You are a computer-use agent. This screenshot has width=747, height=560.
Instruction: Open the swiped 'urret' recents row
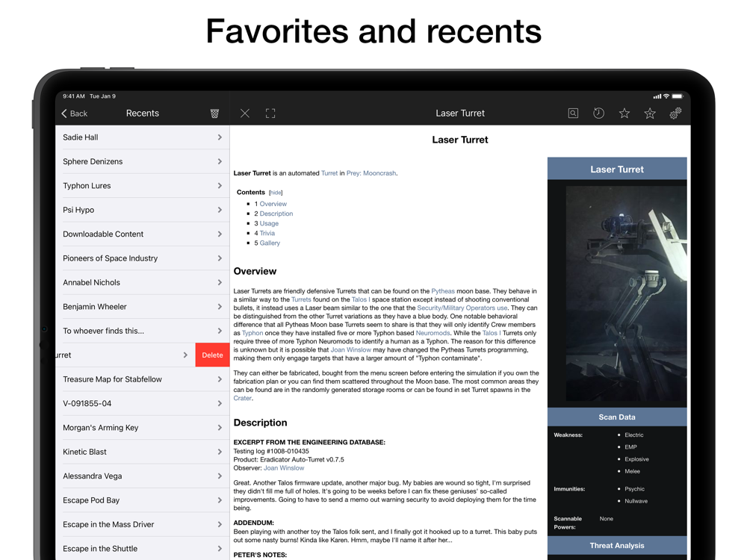point(125,355)
